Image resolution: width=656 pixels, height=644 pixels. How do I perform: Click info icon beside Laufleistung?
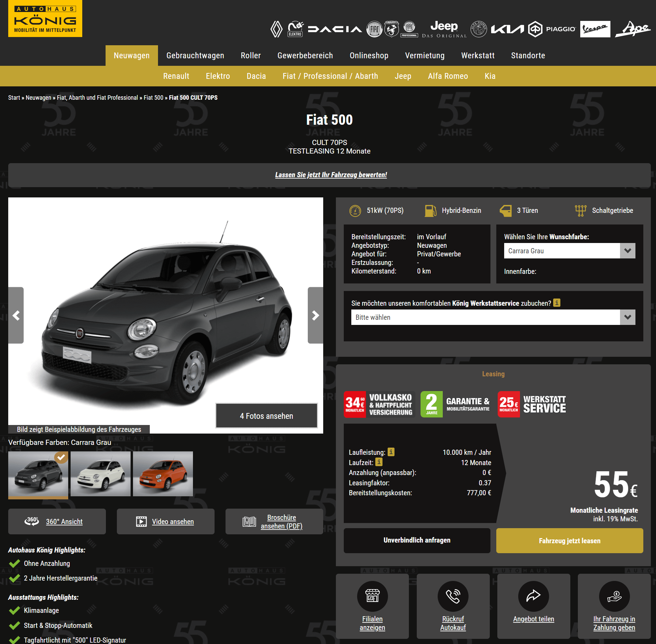(391, 452)
